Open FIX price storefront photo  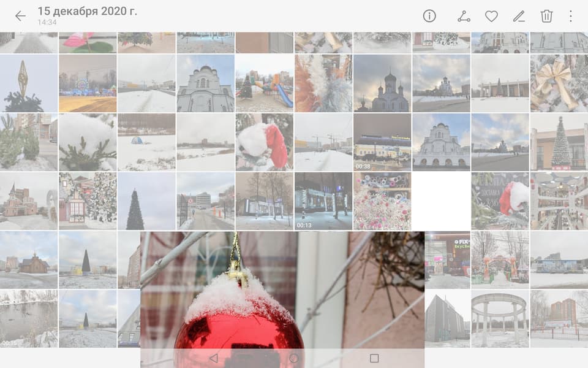click(447, 260)
